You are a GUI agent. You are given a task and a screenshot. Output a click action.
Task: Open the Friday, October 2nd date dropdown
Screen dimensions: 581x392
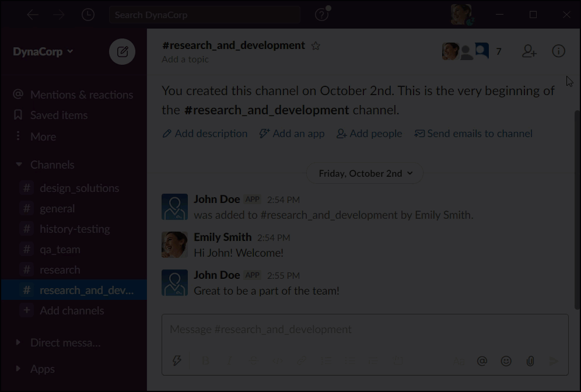click(365, 173)
